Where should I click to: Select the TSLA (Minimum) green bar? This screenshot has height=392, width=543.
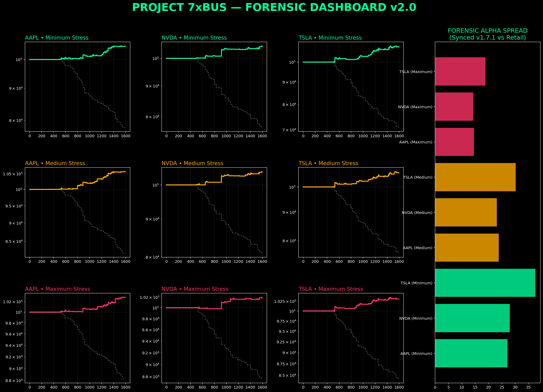(x=485, y=283)
